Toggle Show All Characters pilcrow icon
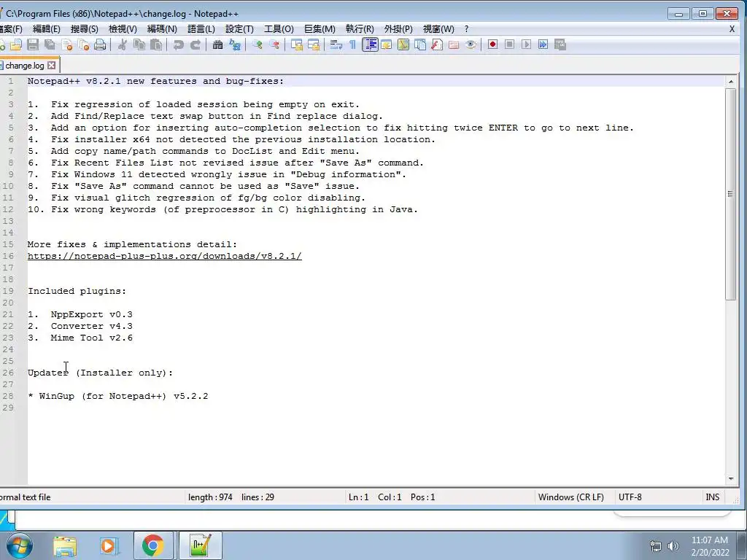Screen dimensions: 747x560 [x=352, y=44]
